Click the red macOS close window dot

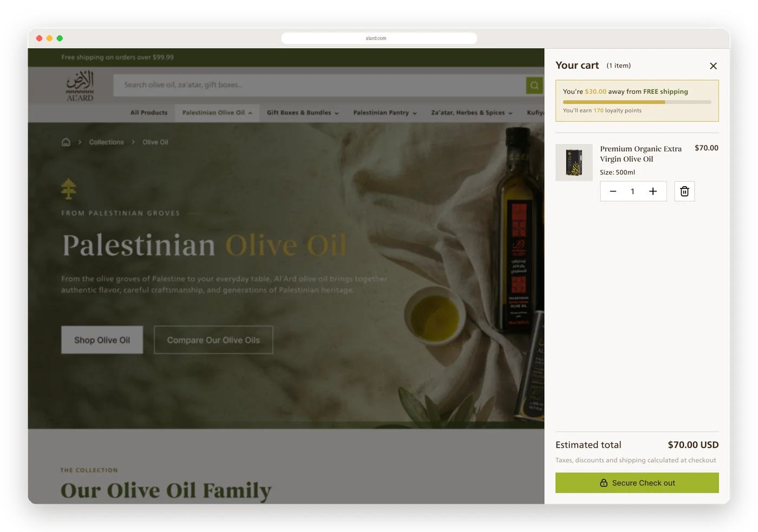pyautogui.click(x=39, y=38)
